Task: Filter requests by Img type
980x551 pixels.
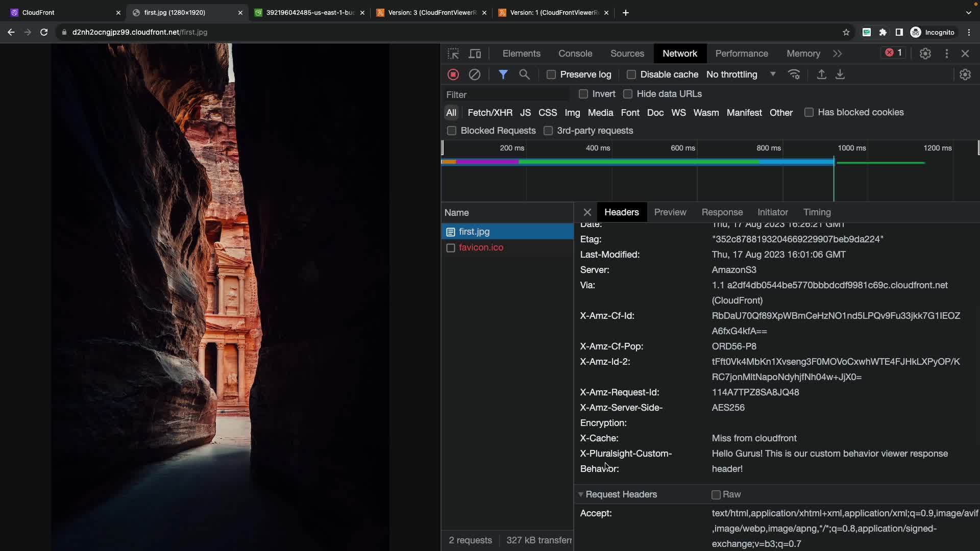Action: pyautogui.click(x=572, y=113)
